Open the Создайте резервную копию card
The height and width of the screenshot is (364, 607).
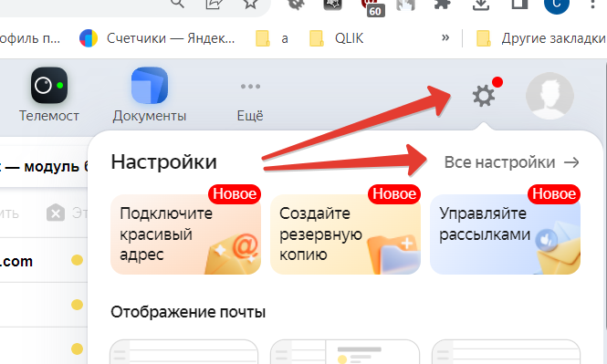tap(345, 234)
